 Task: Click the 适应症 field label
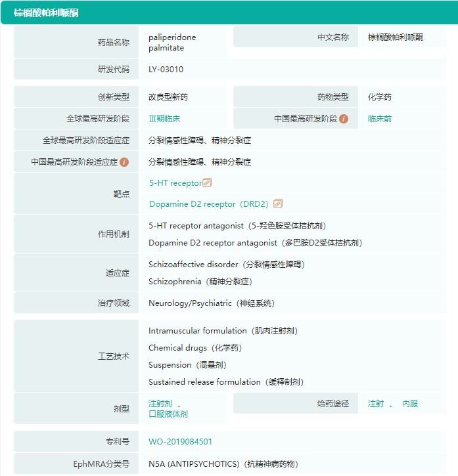pyautogui.click(x=118, y=273)
